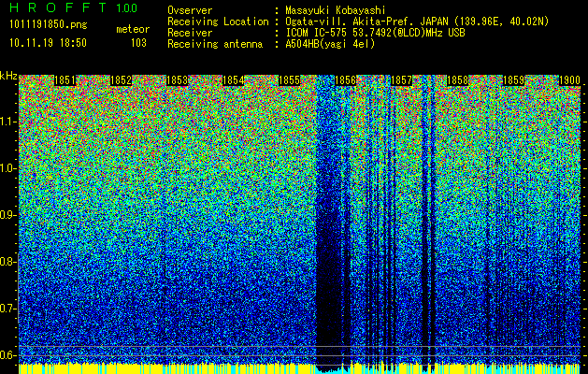Click the 1851 time marker label
The width and height of the screenshot is (588, 374).
point(65,80)
